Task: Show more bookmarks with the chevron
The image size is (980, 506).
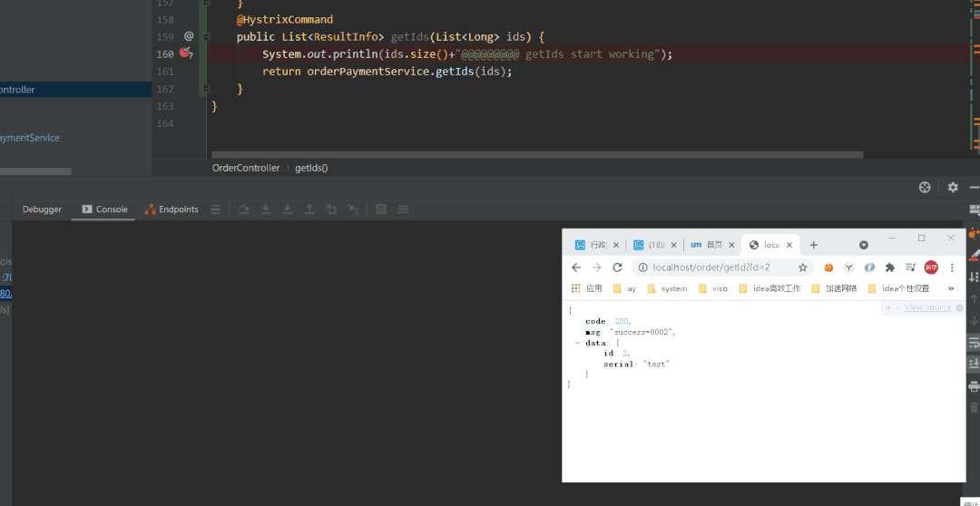Action: (x=951, y=288)
